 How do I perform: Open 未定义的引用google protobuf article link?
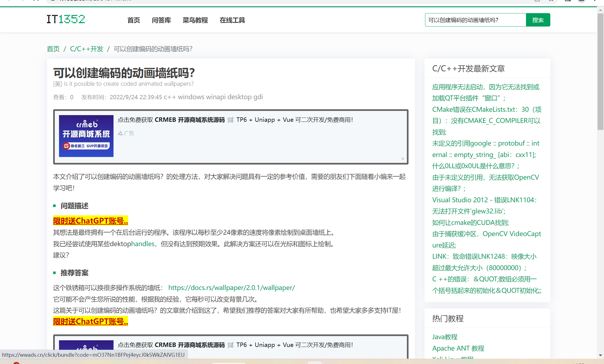(486, 149)
